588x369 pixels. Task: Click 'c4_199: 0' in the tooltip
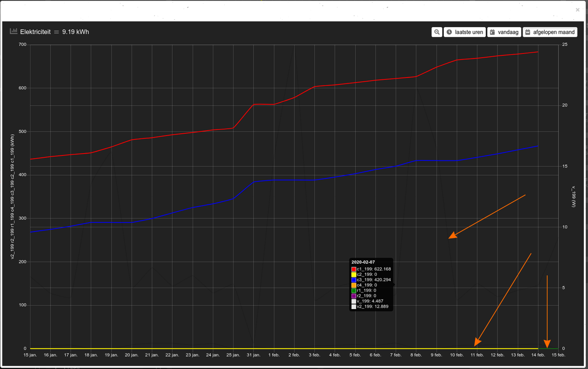click(x=367, y=285)
